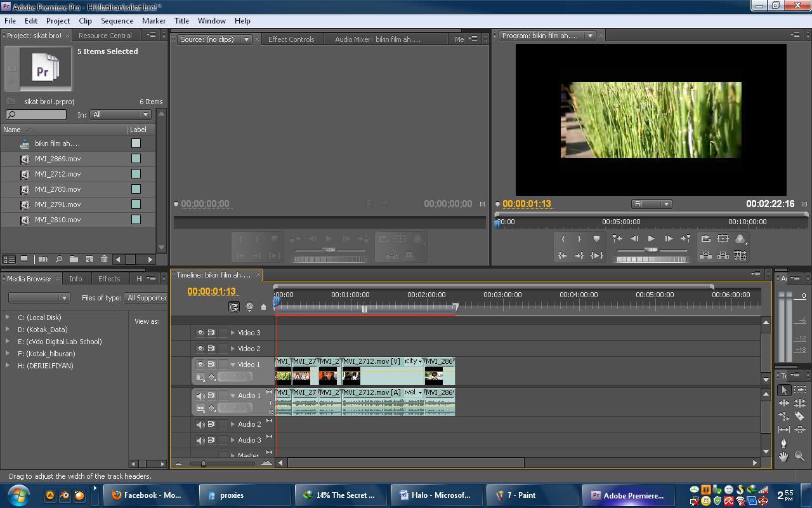Click MVI_2783.mov label color swatch
The height and width of the screenshot is (508, 812).
[136, 189]
